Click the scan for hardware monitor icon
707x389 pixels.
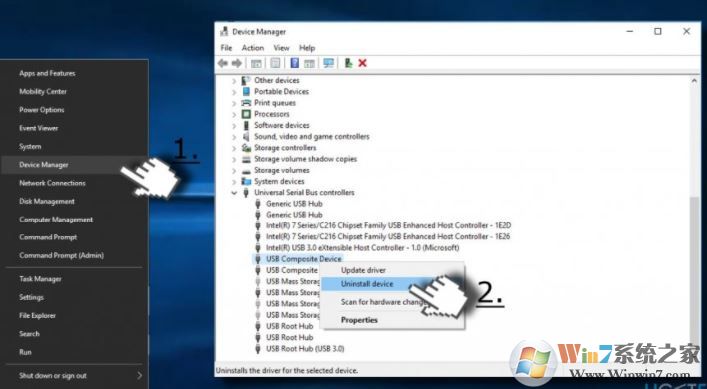click(328, 64)
